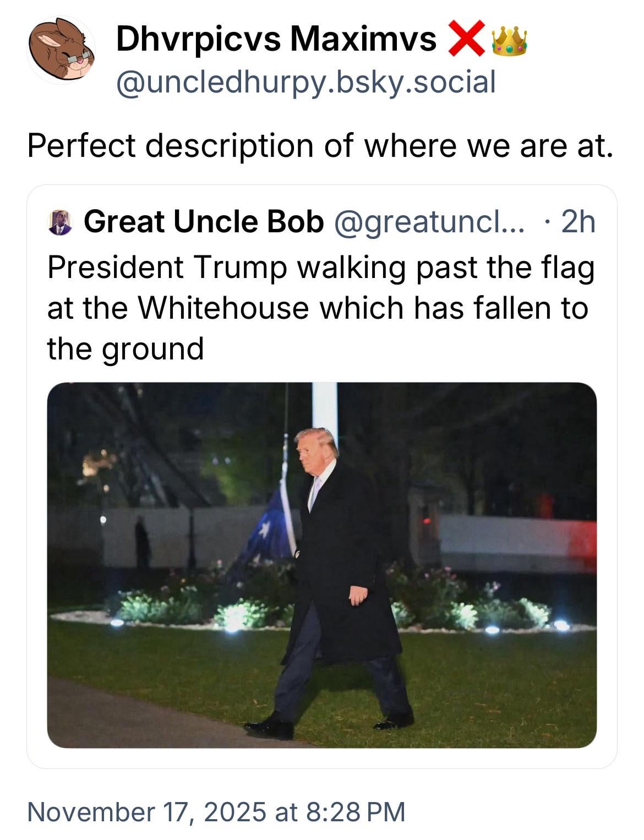Click the Great Uncle Bob avatar
Screen dimensions: 644x840
[61, 222]
